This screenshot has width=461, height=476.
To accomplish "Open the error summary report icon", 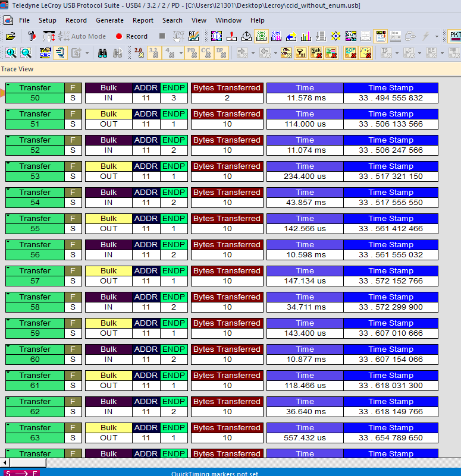I will 231,36.
